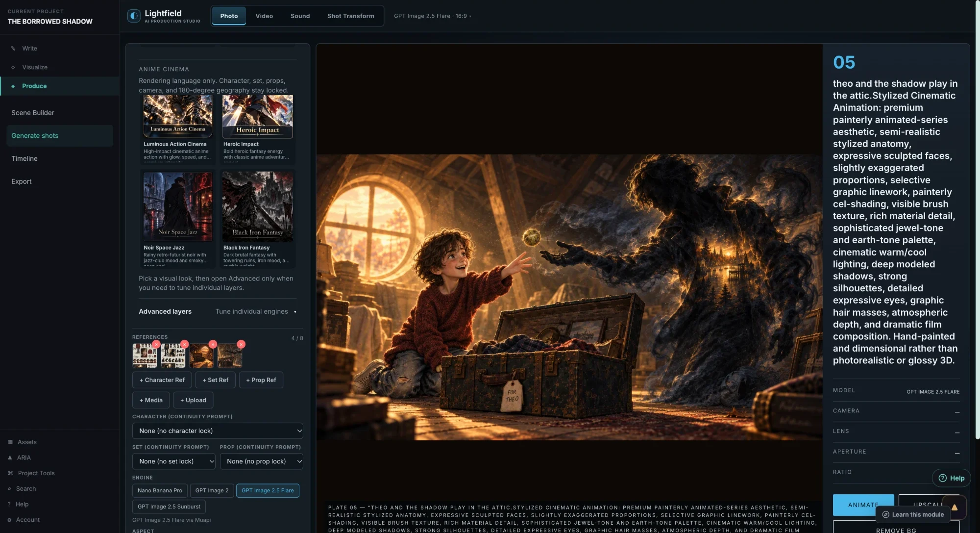980x533 pixels.
Task: Open Export in sidebar
Action: click(60, 181)
